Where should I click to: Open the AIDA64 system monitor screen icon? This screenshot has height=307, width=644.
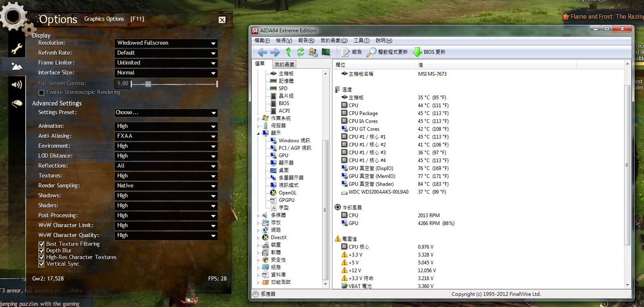pos(326,52)
